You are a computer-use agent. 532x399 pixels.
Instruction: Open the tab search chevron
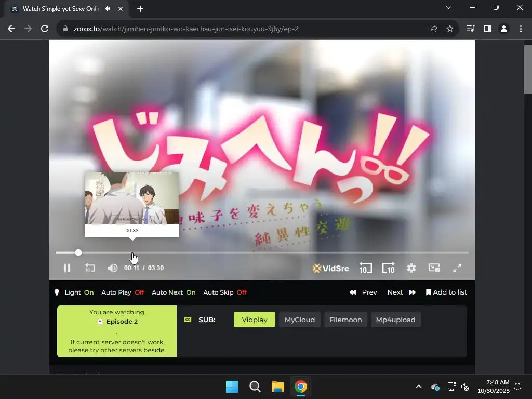(448, 7)
